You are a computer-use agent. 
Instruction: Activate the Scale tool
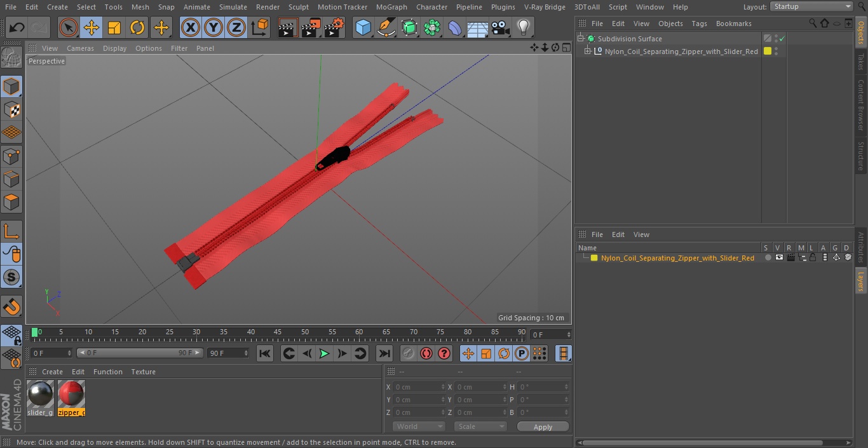(x=114, y=27)
